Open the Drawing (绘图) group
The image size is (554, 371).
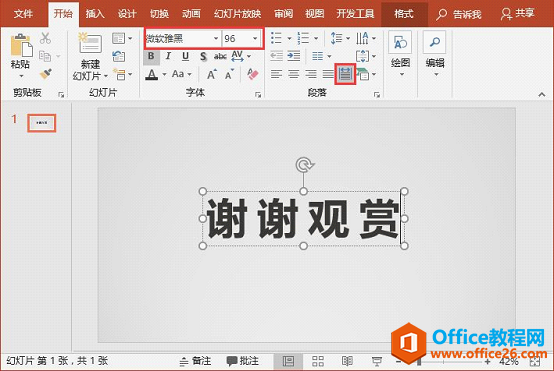point(400,54)
